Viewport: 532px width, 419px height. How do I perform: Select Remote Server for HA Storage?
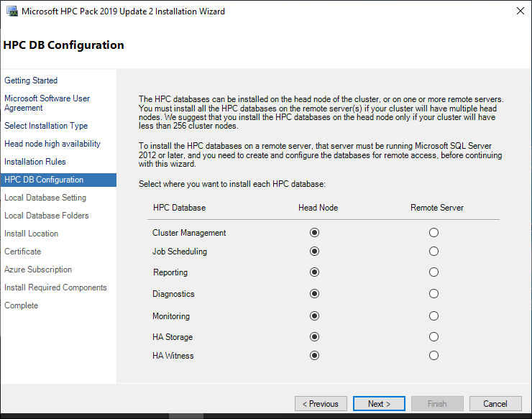434,337
